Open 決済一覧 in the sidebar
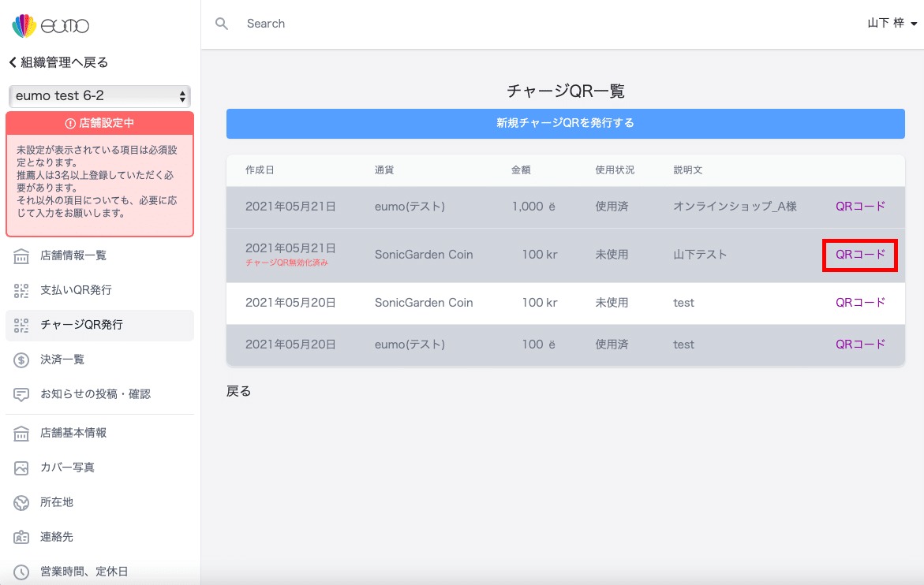The image size is (924, 585). point(99,360)
